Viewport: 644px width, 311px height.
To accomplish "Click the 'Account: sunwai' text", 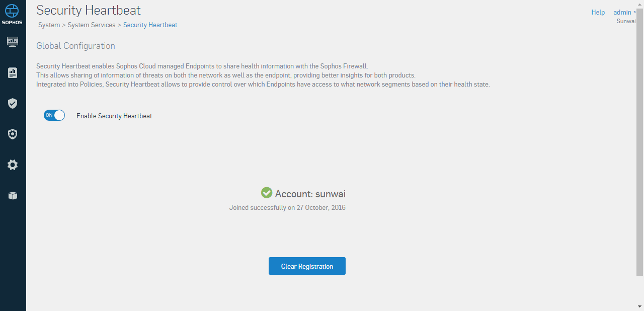I will 310,194.
